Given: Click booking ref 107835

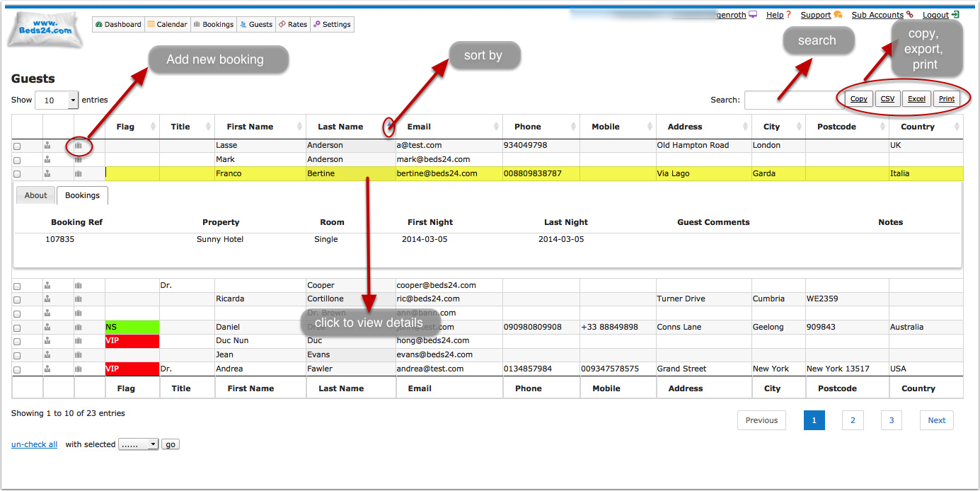Looking at the screenshot, I should click(x=60, y=239).
